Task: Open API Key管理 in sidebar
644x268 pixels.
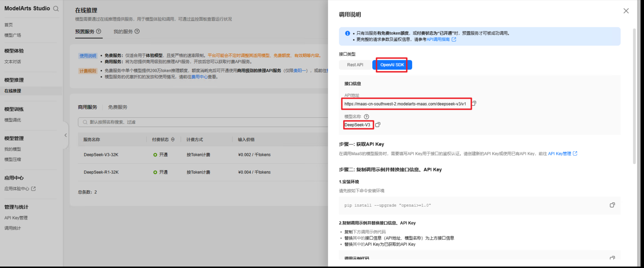Action: pyautogui.click(x=16, y=218)
